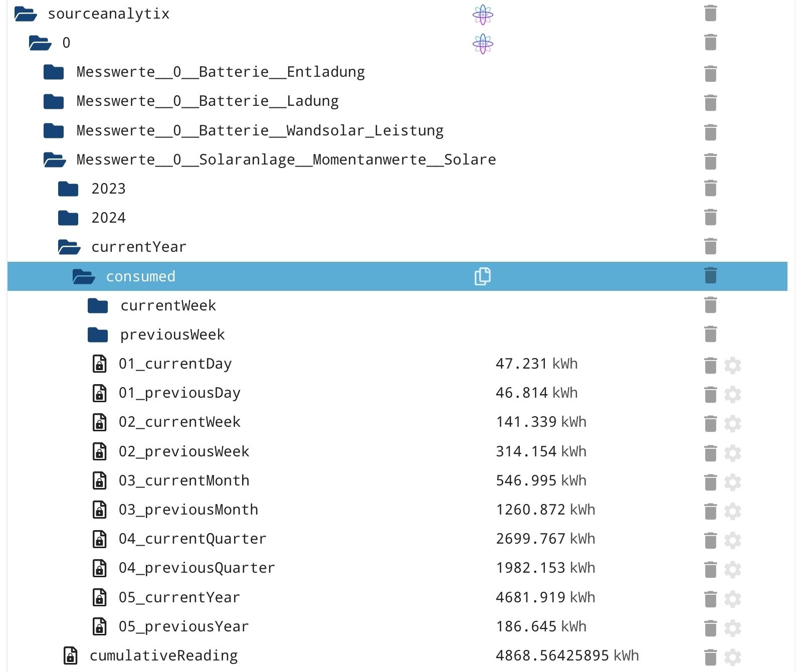Click trash icon of Messwerte__0__Batterie__Ladung folder
The height and width of the screenshot is (672, 802).
[x=710, y=102]
